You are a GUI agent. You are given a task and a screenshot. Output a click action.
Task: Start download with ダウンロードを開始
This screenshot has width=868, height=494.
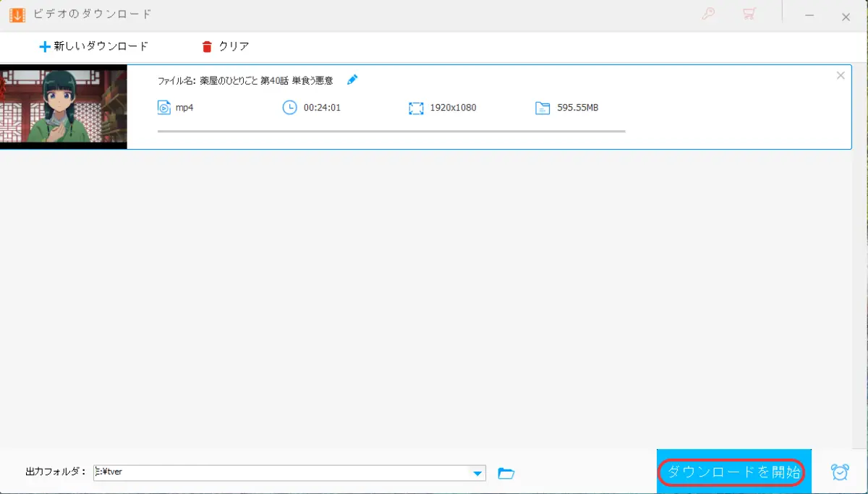click(x=733, y=472)
